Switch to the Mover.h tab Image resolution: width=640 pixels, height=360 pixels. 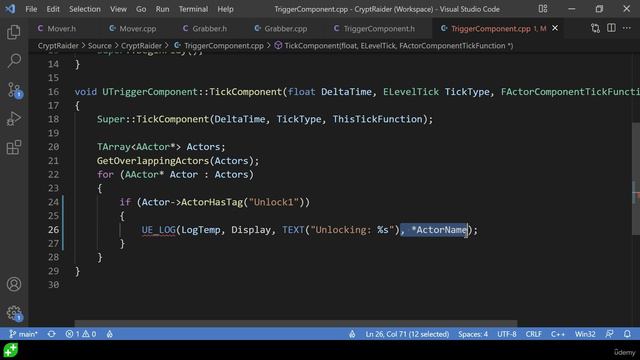pyautogui.click(x=57, y=28)
